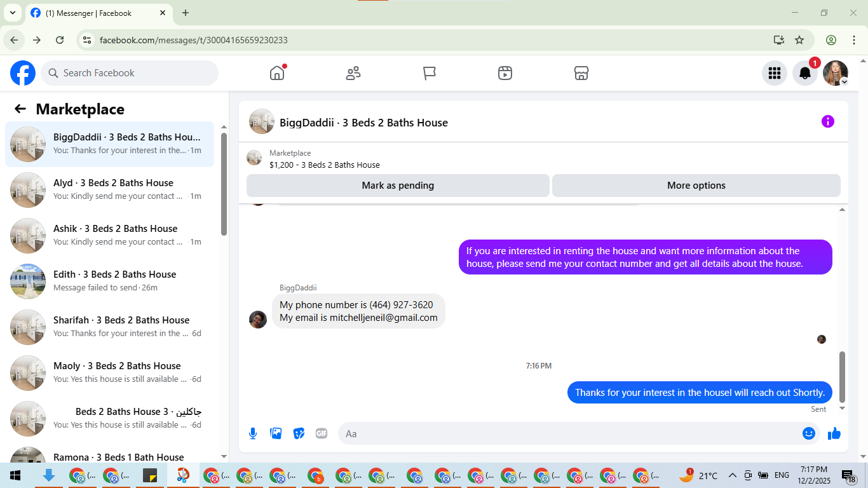This screenshot has width=868, height=488.
Task: Click the $1,200 Marketplace listing link
Action: click(x=324, y=165)
